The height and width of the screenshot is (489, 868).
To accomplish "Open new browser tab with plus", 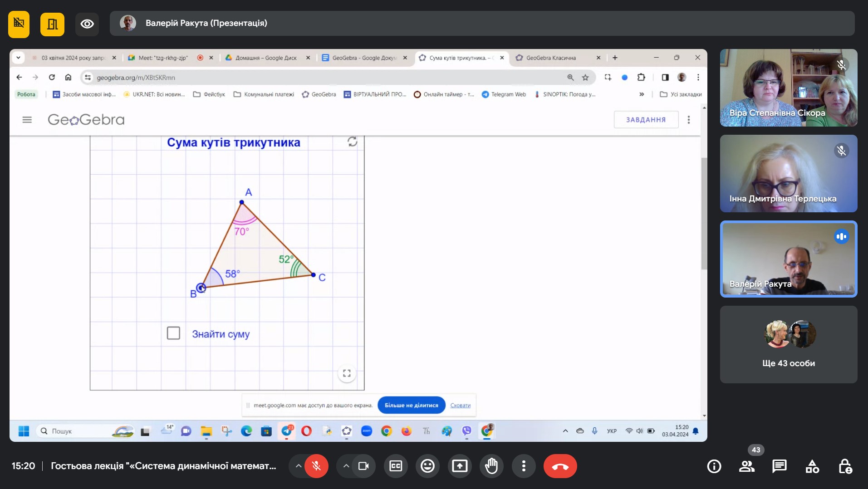I will click(615, 58).
